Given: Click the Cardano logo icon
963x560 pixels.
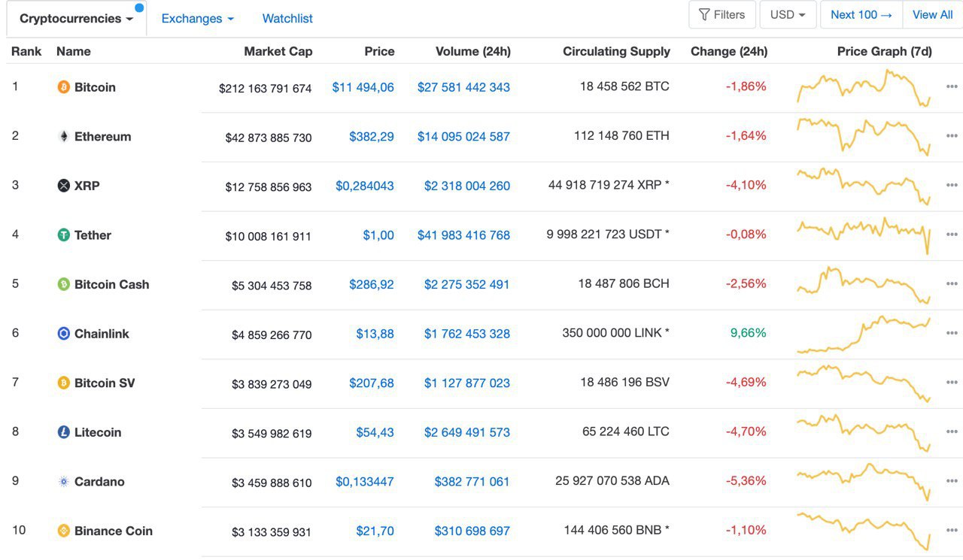Looking at the screenshot, I should click(64, 482).
